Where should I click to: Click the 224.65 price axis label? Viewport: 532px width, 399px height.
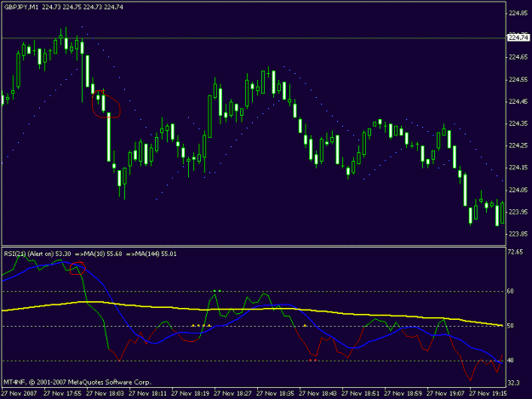(518, 57)
